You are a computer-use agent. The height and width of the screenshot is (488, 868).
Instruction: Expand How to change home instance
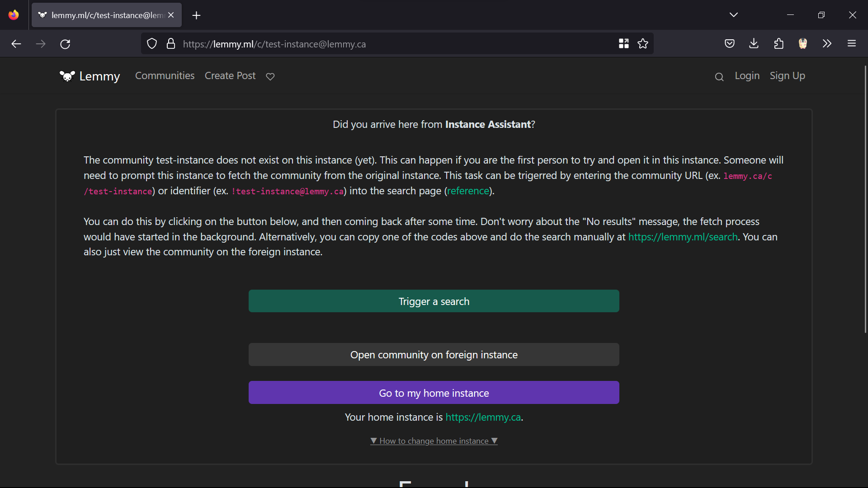click(434, 441)
